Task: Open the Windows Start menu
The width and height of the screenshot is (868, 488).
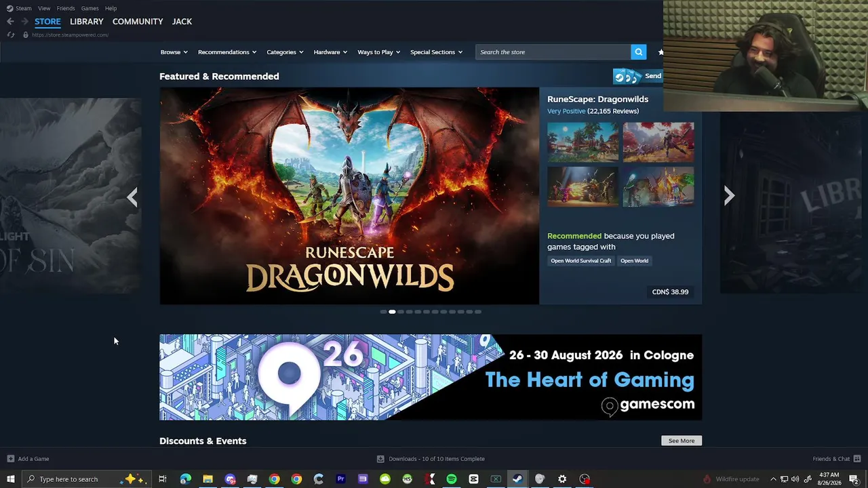Action: (x=11, y=479)
